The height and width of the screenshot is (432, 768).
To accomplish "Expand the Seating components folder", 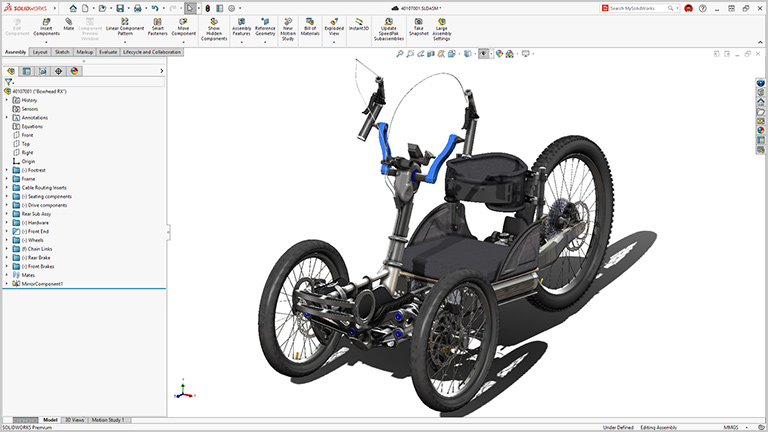I will (6, 196).
